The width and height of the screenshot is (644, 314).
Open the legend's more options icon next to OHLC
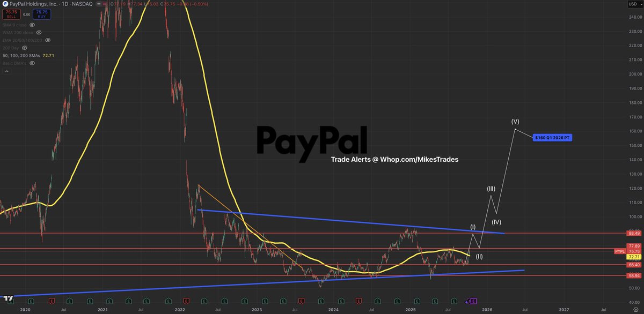pos(105,4)
